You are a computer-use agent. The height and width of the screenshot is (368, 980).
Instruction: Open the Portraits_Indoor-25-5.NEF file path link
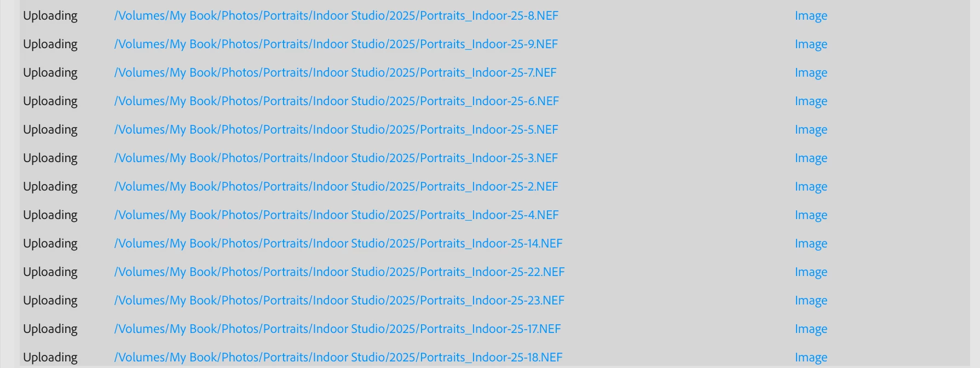coord(336,130)
